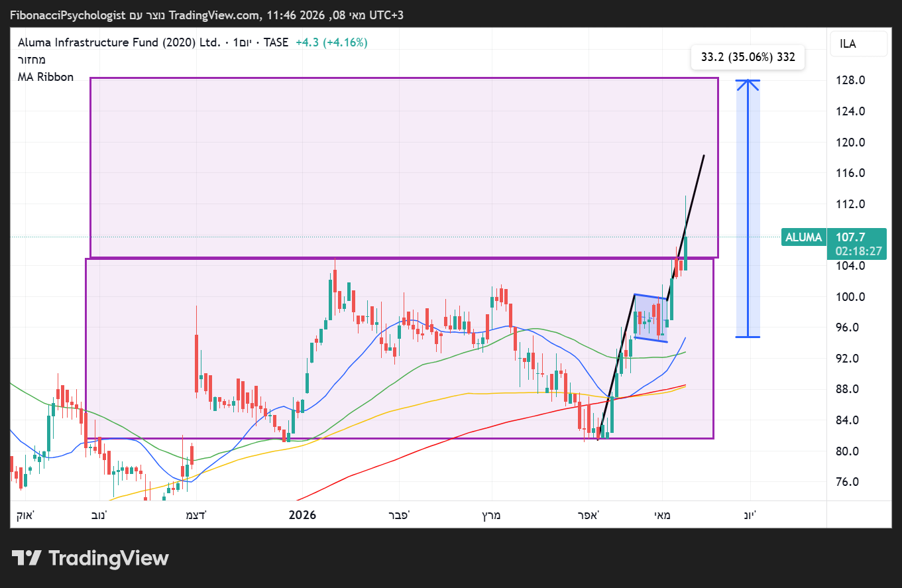Click the MA Ribbon indicator label
The height and width of the screenshot is (588, 902).
46,78
